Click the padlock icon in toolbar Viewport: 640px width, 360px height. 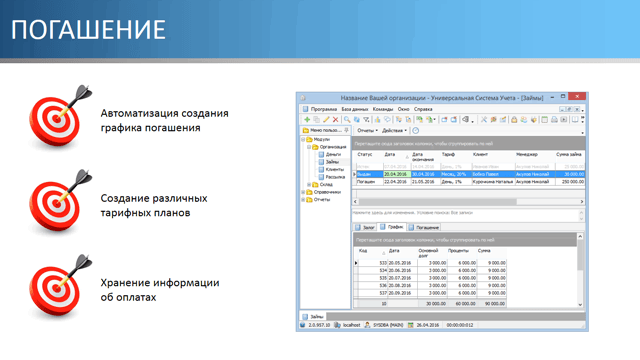pyautogui.click(x=514, y=120)
